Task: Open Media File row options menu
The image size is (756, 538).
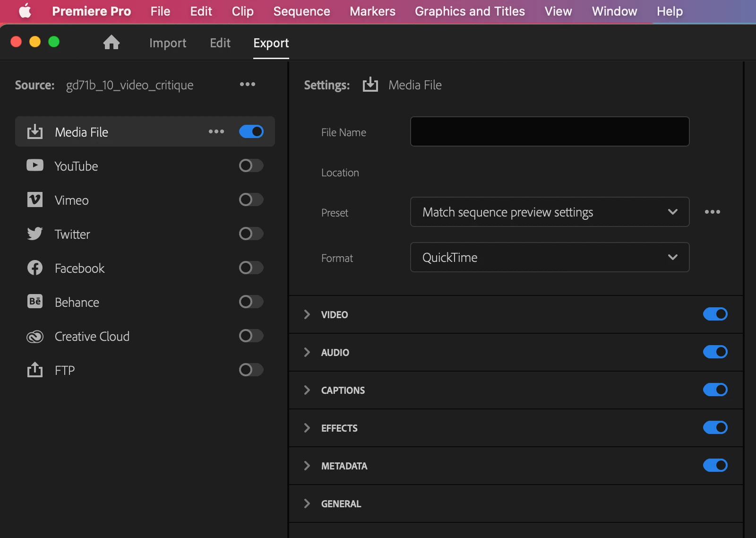Action: pyautogui.click(x=216, y=131)
